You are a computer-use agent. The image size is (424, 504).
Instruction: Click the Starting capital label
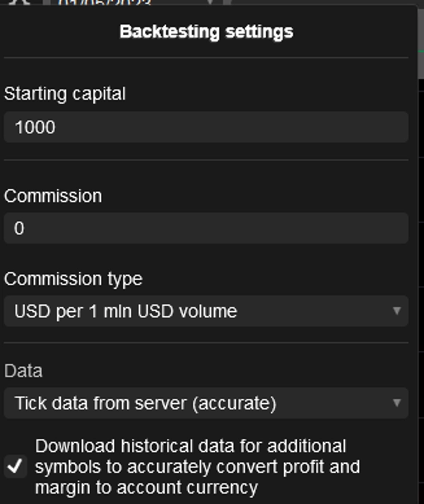(x=65, y=93)
